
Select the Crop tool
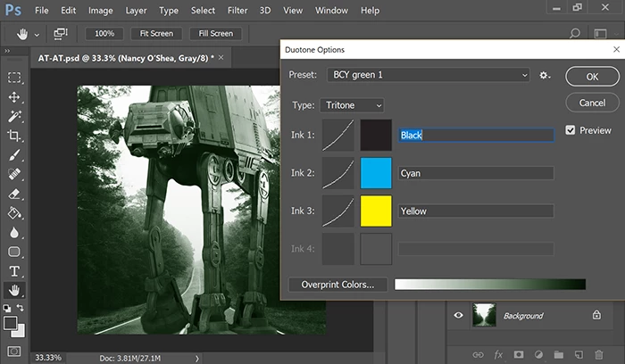14,136
